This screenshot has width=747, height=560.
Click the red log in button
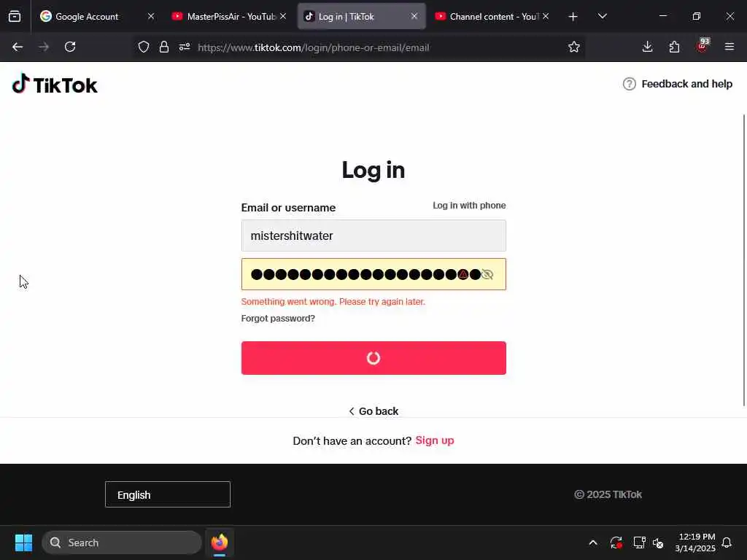(373, 357)
